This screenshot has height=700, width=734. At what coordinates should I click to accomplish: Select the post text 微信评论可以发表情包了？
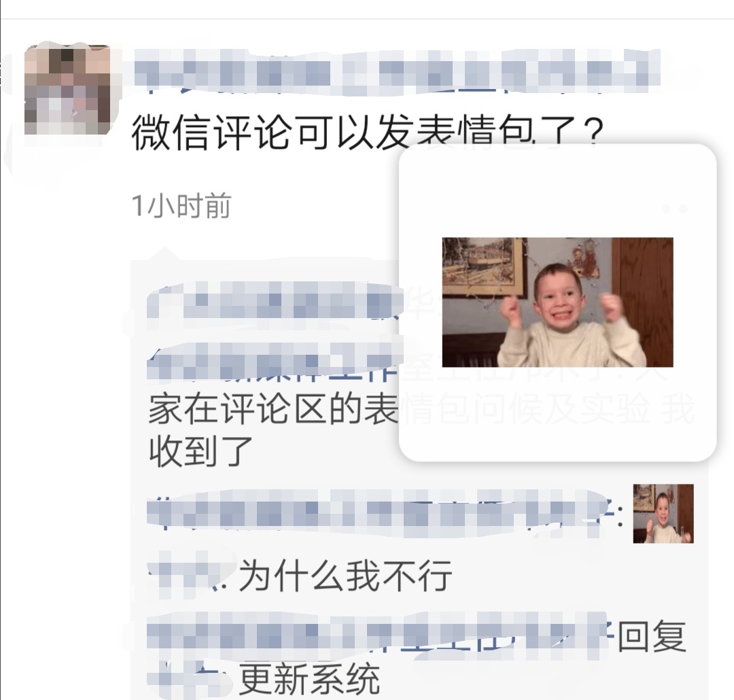[368, 133]
